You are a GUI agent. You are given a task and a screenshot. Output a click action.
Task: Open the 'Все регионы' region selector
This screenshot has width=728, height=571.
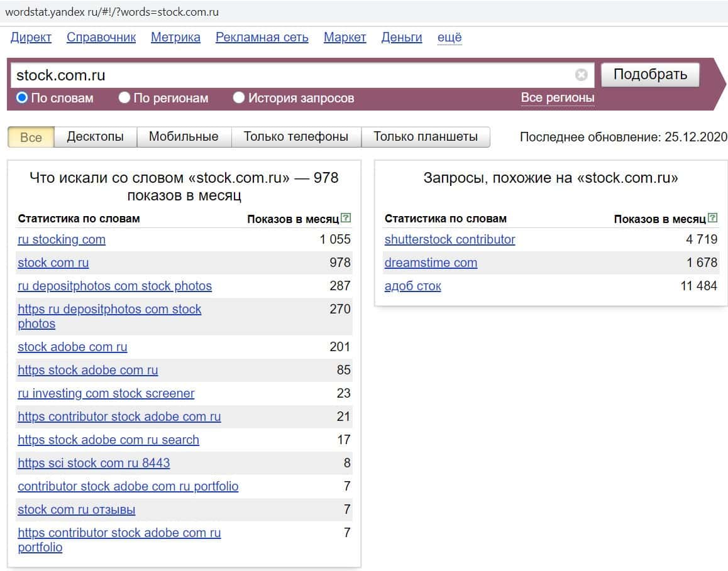click(557, 98)
